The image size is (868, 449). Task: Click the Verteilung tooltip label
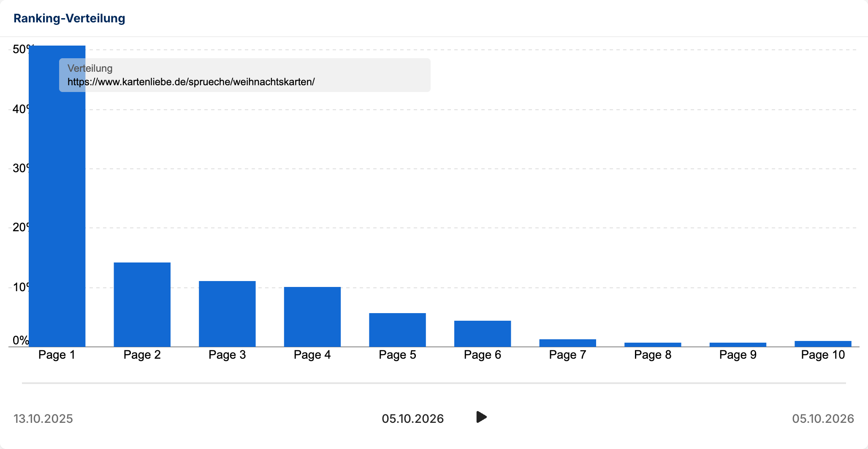90,68
